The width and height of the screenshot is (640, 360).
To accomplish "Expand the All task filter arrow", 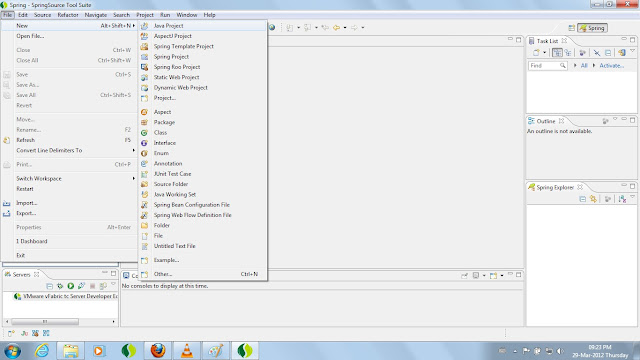I will click(x=575, y=65).
